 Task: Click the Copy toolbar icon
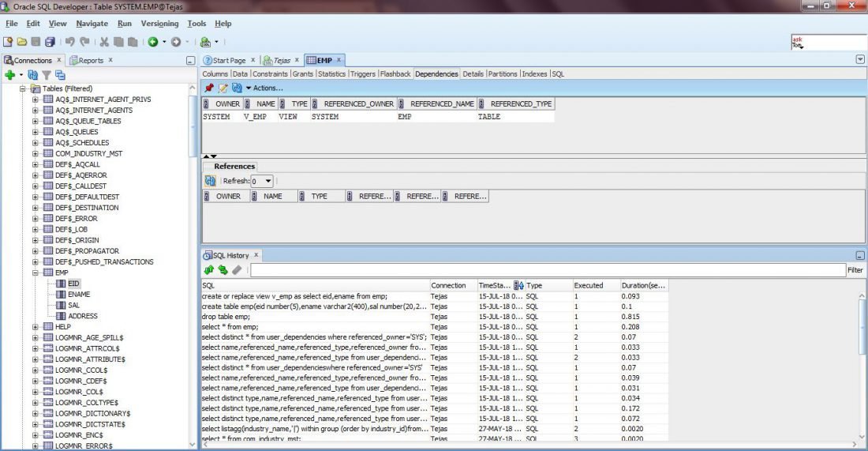click(x=118, y=42)
